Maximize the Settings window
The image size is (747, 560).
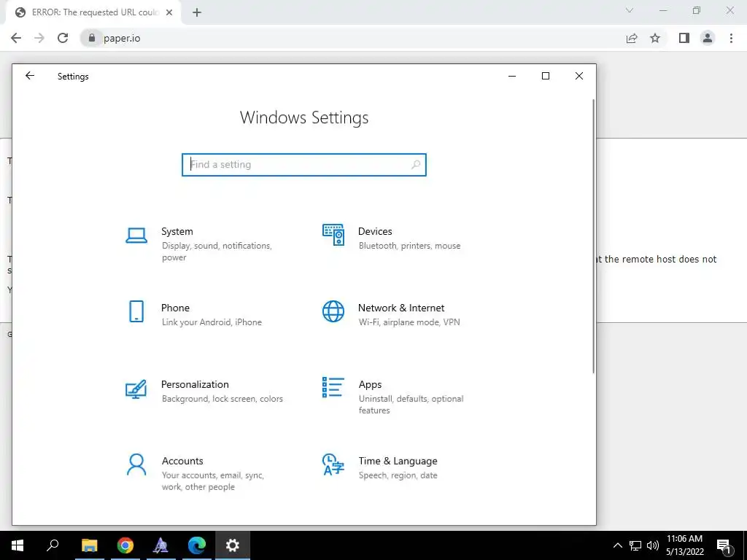pos(546,76)
